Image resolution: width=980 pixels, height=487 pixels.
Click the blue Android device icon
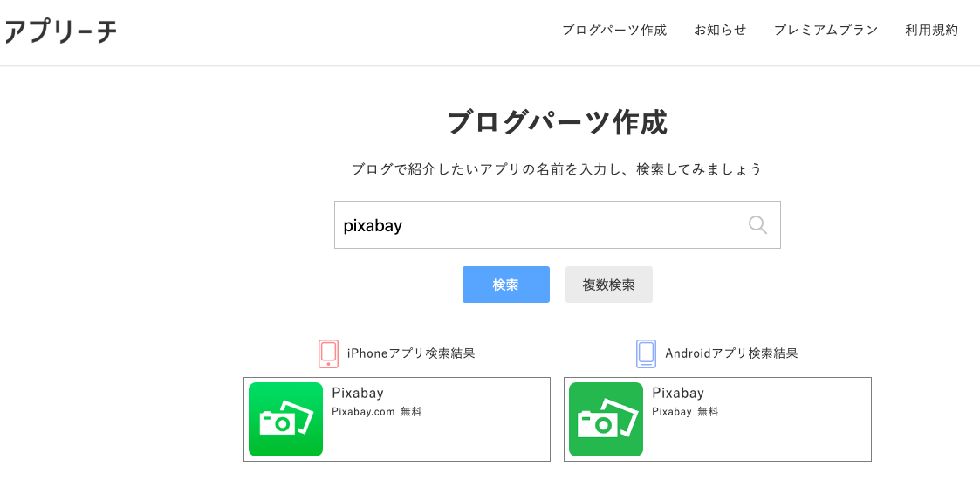pos(647,353)
